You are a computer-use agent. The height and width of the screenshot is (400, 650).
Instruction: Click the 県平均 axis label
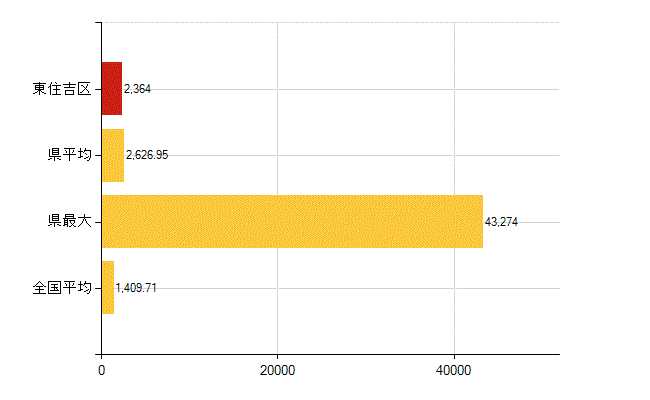click(69, 155)
